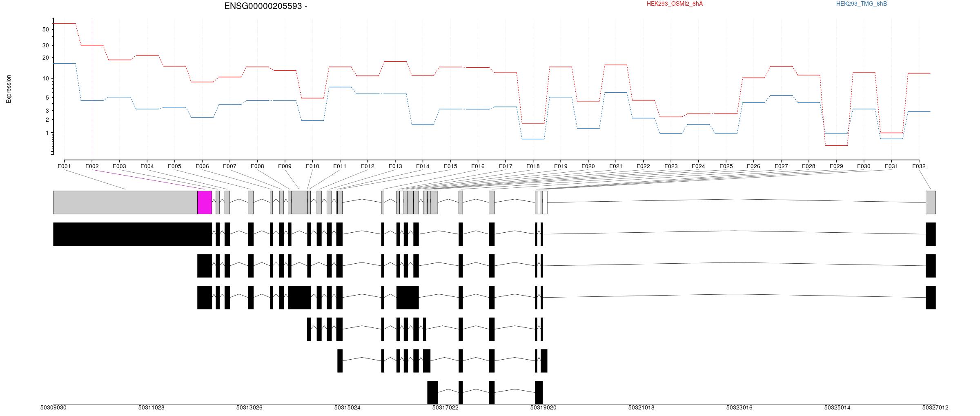Click genomic coordinate 50317022
The width and height of the screenshot is (980, 416).
pos(445,407)
